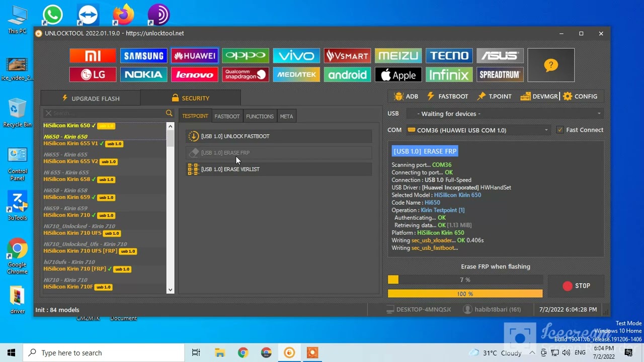The image size is (644, 362).
Task: Select the Huawei brand logo
Action: click(194, 56)
